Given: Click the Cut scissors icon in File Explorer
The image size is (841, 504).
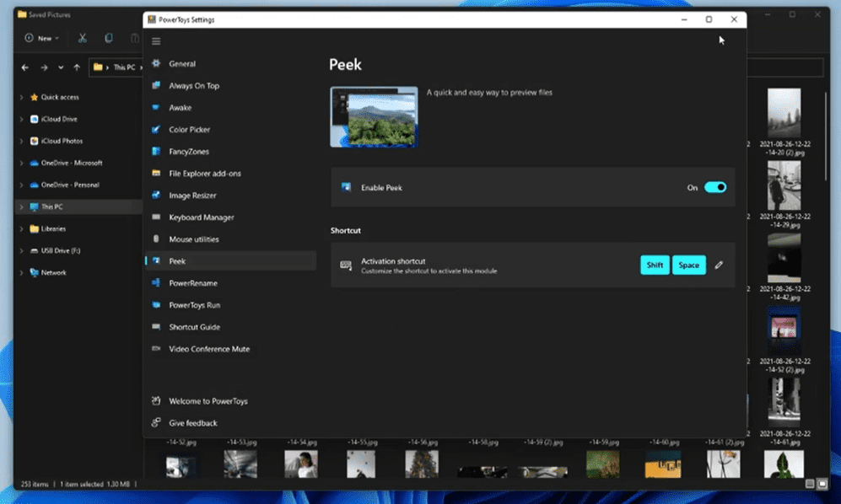Looking at the screenshot, I should click(82, 38).
